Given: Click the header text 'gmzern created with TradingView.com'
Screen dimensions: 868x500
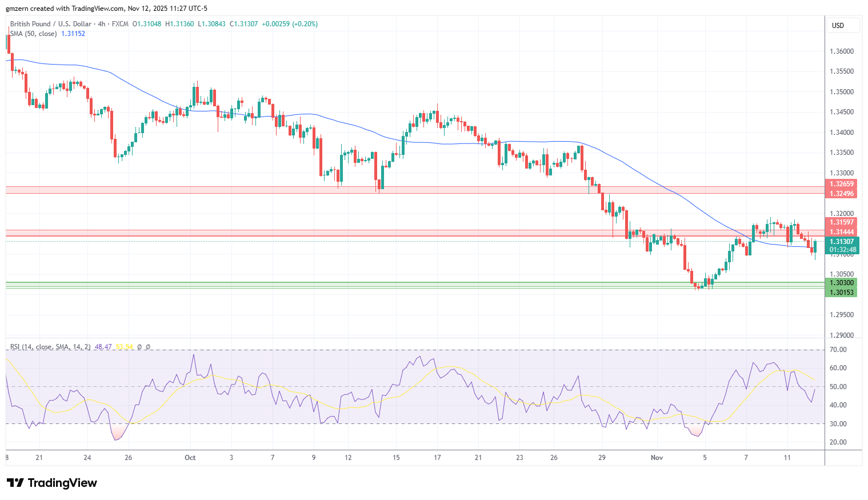Looking at the screenshot, I should [65, 9].
